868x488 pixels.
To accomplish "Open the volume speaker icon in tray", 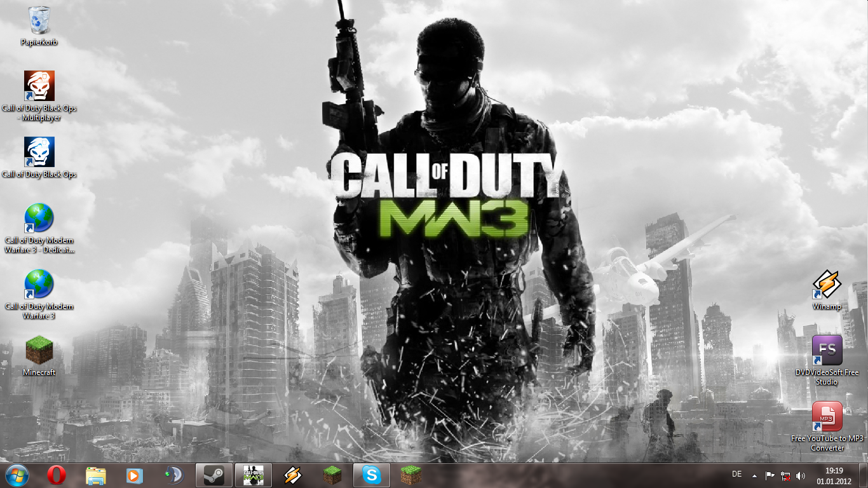I will click(801, 475).
